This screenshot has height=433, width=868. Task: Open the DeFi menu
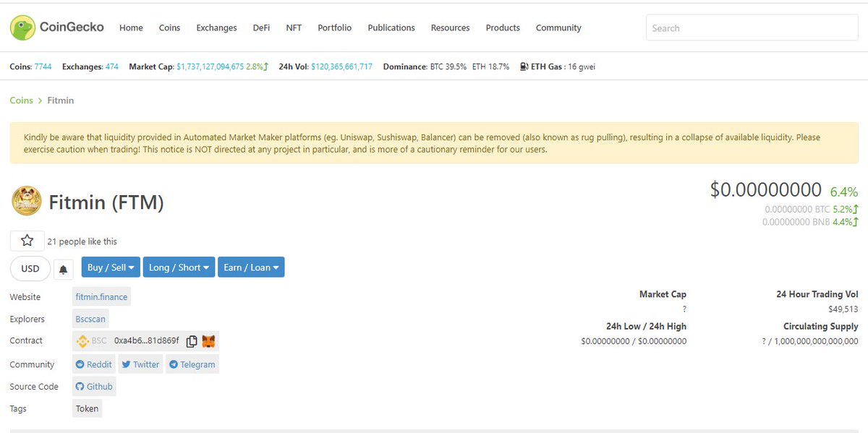261,27
